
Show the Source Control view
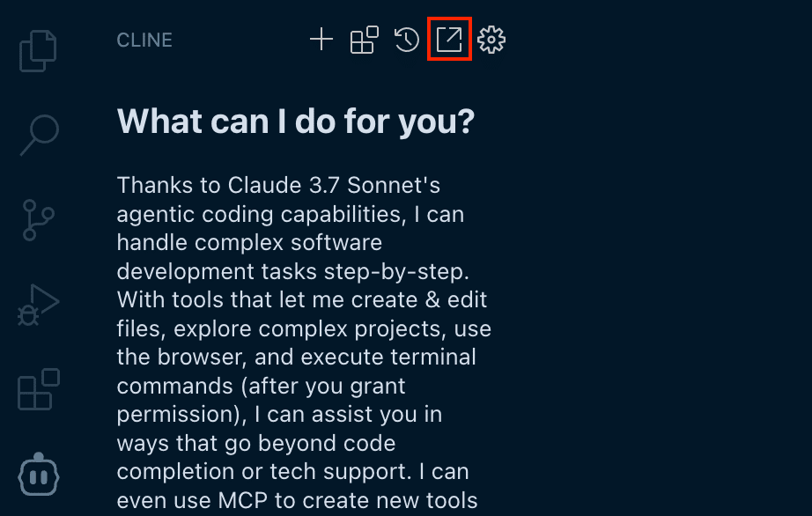click(x=39, y=219)
